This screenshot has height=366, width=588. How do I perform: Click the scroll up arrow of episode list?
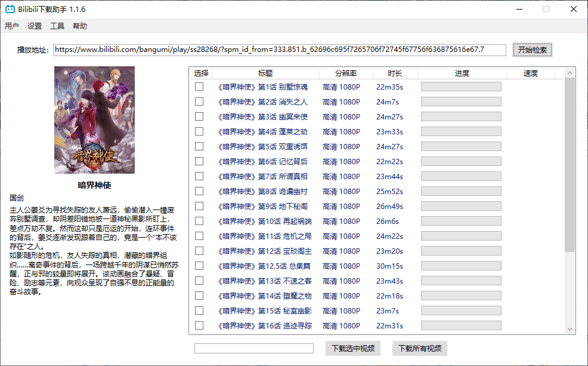click(x=570, y=73)
